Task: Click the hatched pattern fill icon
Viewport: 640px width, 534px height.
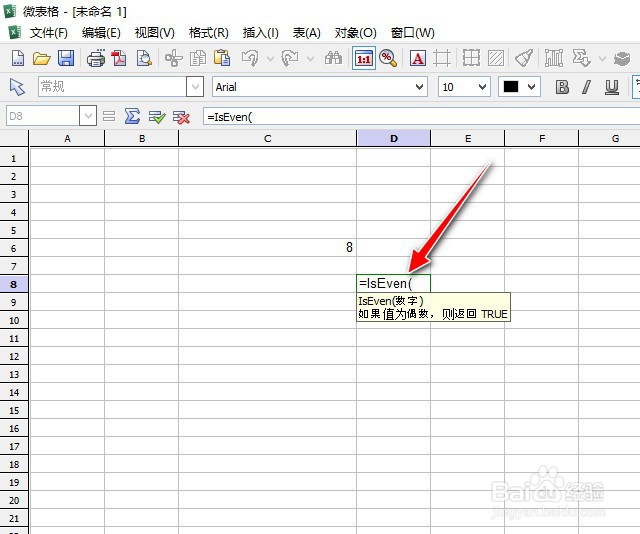Action: 496,58
